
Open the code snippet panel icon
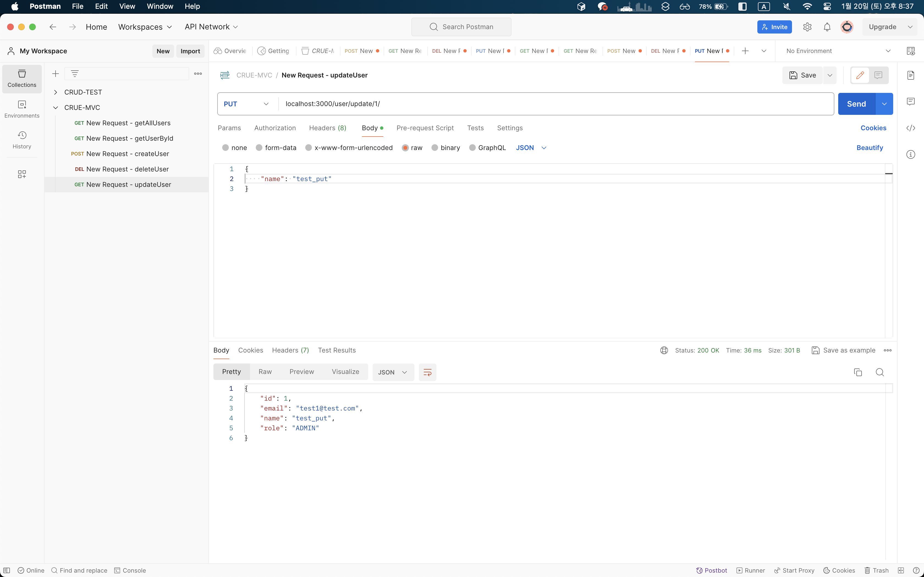pyautogui.click(x=911, y=128)
